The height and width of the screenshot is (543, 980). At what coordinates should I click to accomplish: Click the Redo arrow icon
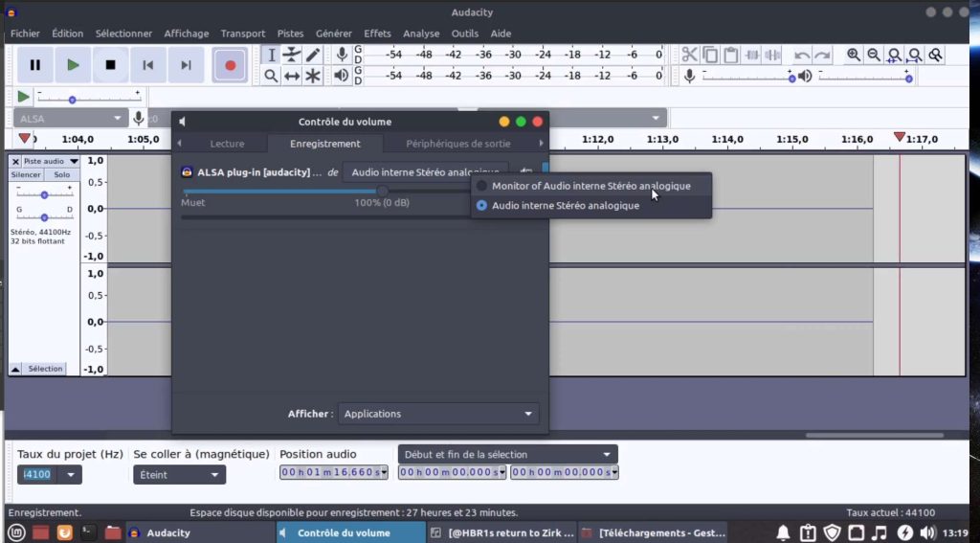[x=822, y=55]
